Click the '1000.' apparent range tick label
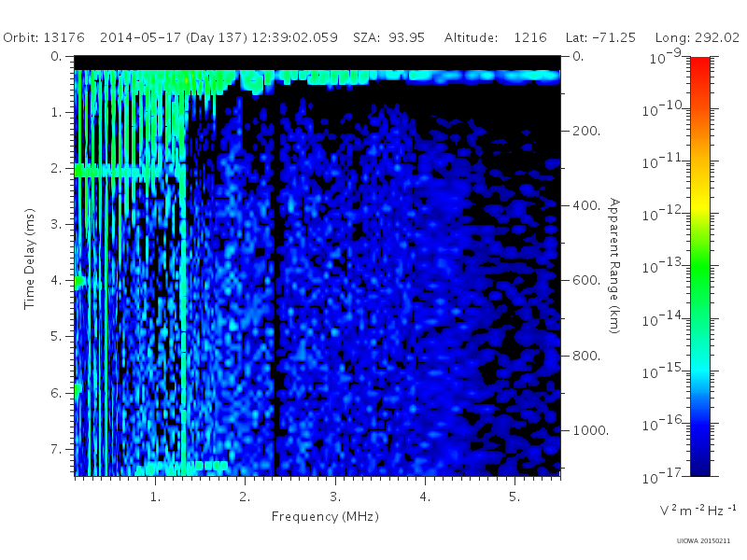Viewport: 747px width, 560px height. coord(591,430)
